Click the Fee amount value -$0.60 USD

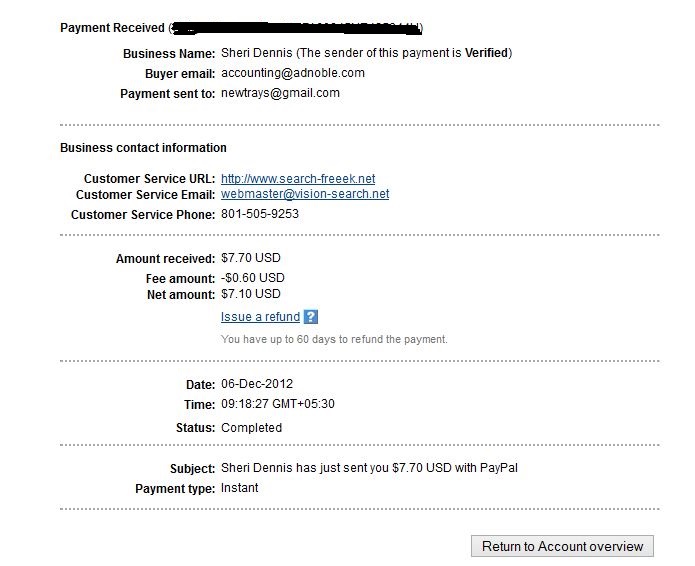point(253,278)
